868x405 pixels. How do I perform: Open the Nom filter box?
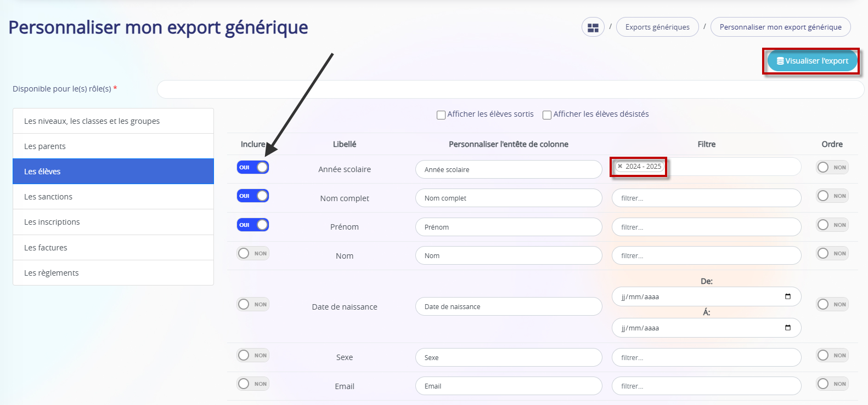706,255
